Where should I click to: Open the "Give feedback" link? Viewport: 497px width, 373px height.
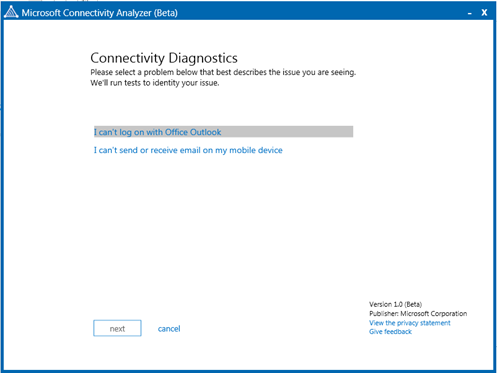click(x=390, y=332)
